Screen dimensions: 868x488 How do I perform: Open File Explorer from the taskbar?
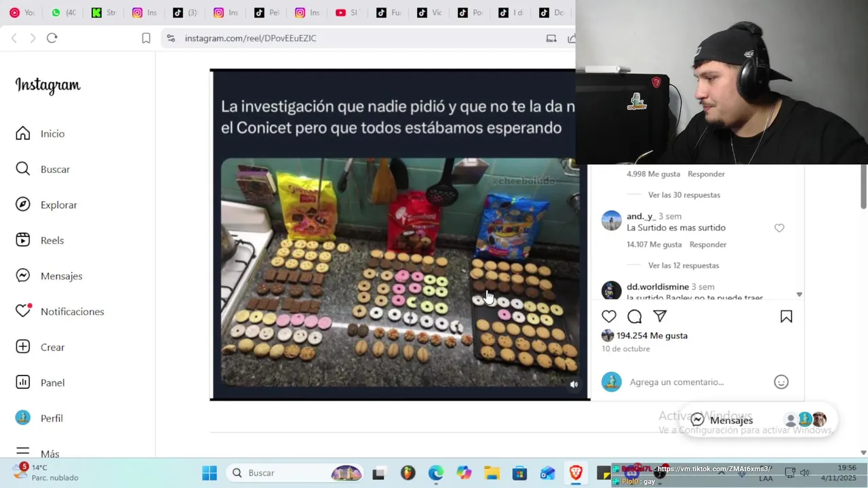492,473
